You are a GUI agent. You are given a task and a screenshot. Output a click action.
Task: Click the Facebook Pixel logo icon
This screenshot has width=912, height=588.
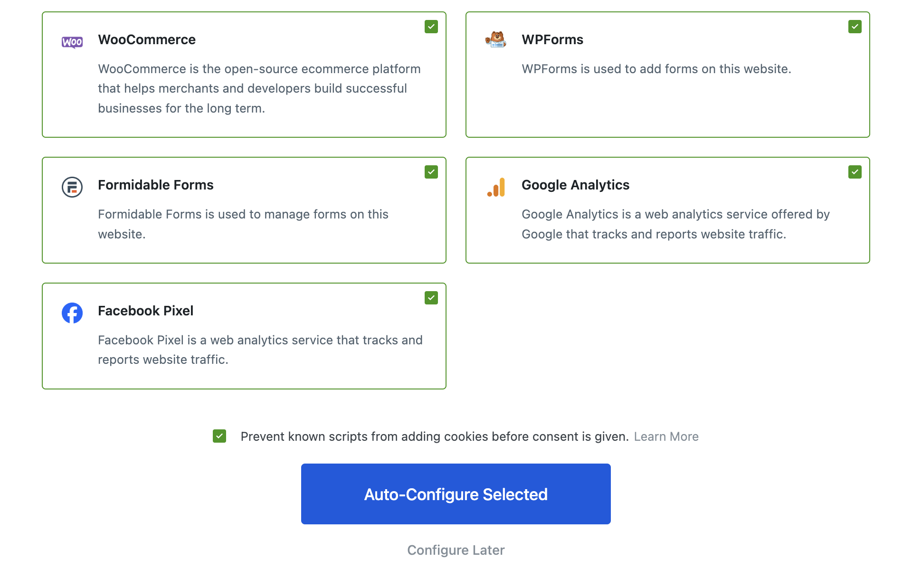(72, 313)
